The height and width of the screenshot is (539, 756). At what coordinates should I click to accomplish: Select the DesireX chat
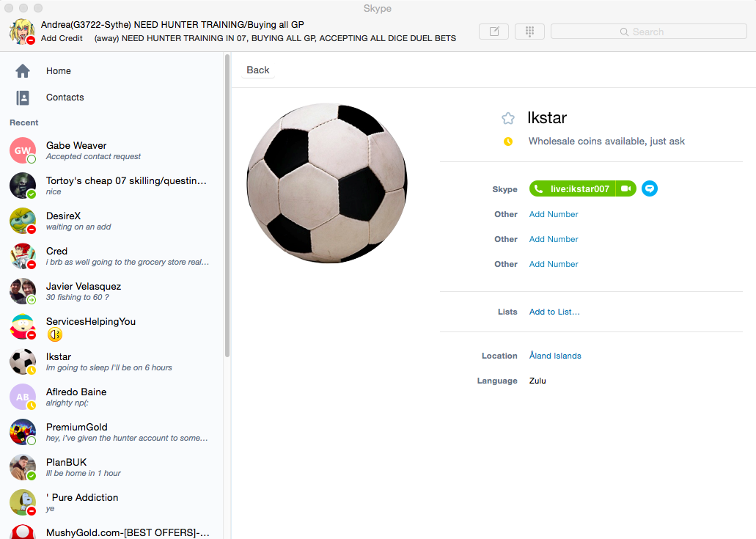click(112, 221)
